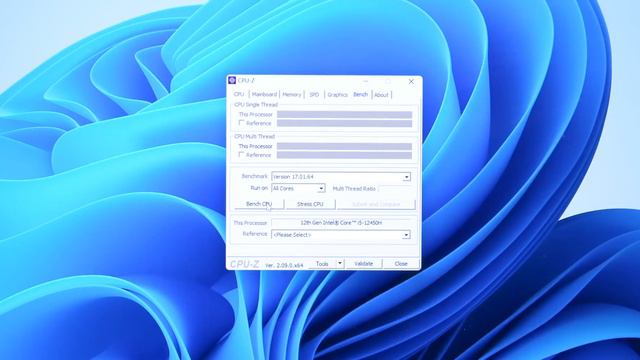Click the Multi Thread Reference score bar
640x360 pixels.
344,155
